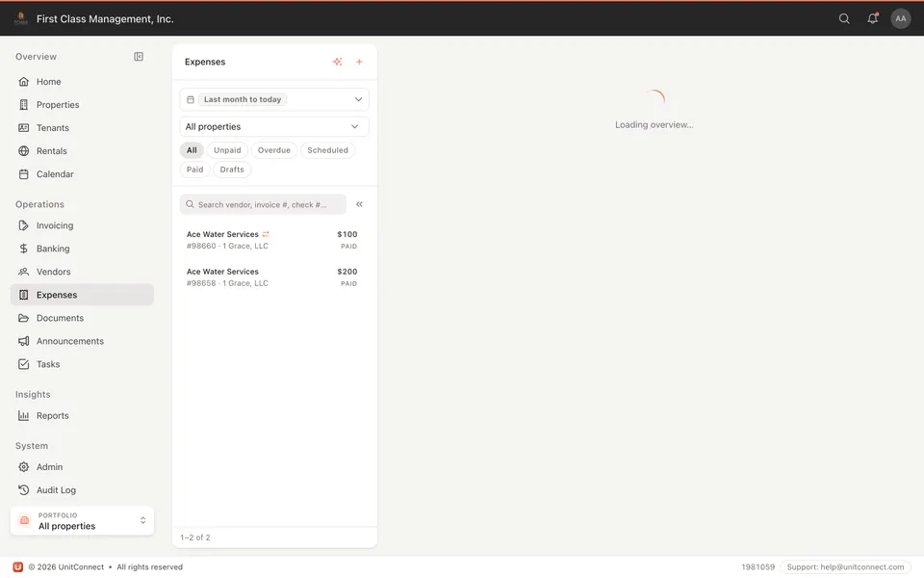Click the $100 amount
924x578 pixels.
(347, 234)
